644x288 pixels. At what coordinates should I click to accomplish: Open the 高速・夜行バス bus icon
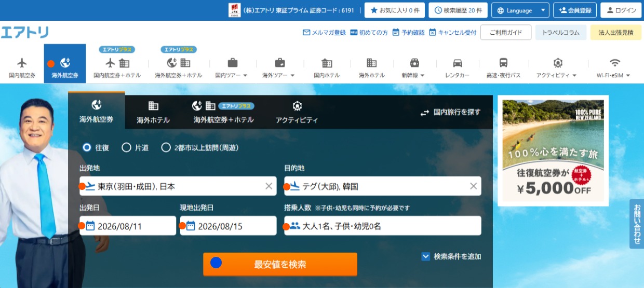[503, 63]
